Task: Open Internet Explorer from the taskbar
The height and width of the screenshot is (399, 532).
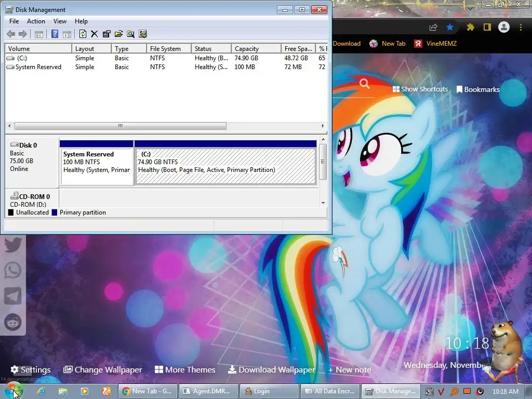Action: (x=41, y=392)
